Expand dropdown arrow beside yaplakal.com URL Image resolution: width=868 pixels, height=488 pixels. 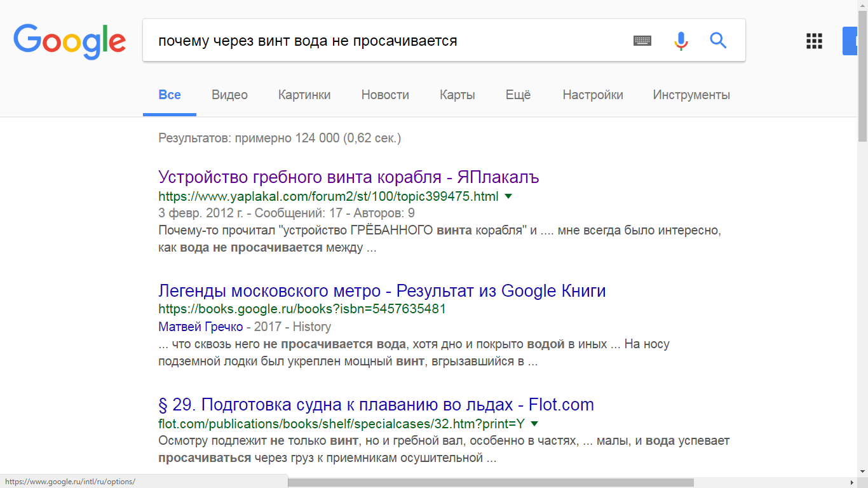coord(508,196)
